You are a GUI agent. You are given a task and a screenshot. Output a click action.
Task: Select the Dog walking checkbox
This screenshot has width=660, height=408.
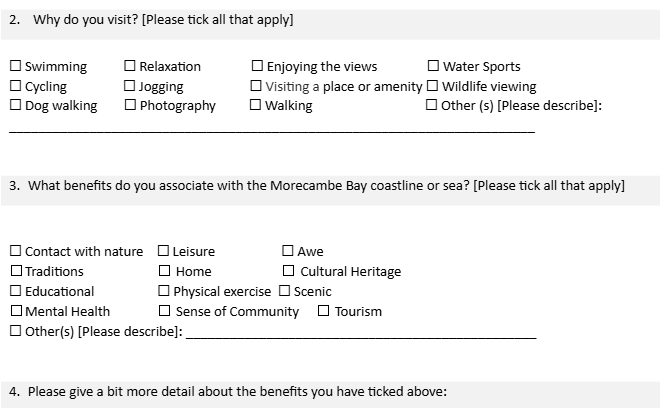click(x=16, y=105)
